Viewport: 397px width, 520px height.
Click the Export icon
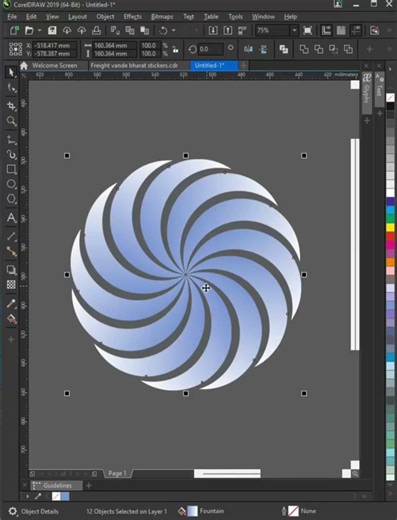[228, 31]
